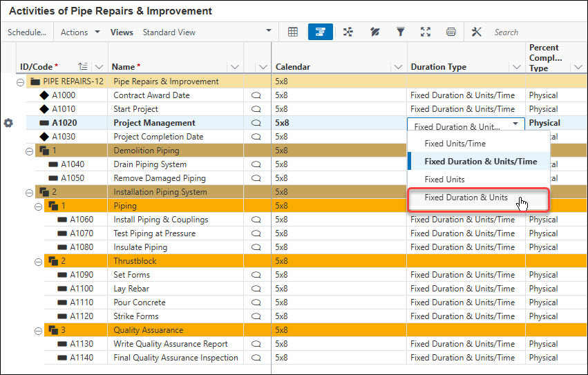588x375 pixels.
Task: Click the filter funnel icon
Action: tap(400, 32)
